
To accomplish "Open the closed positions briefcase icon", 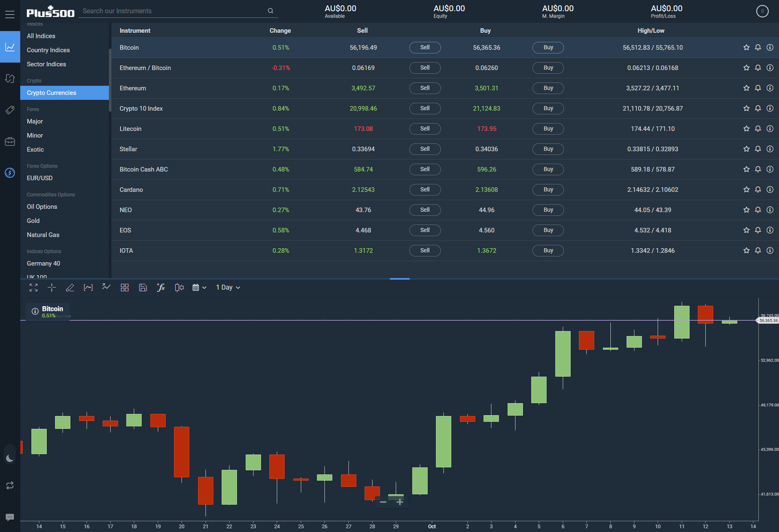I will 10,142.
